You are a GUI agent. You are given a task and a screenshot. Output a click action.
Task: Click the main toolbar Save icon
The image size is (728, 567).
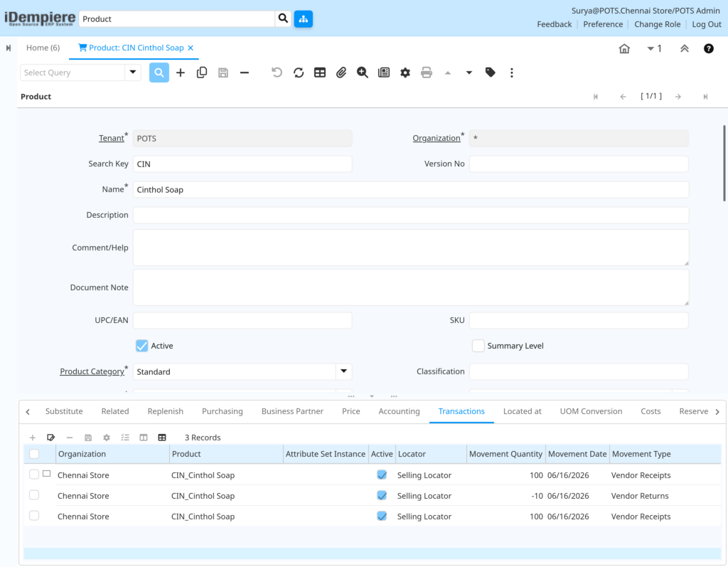click(223, 73)
